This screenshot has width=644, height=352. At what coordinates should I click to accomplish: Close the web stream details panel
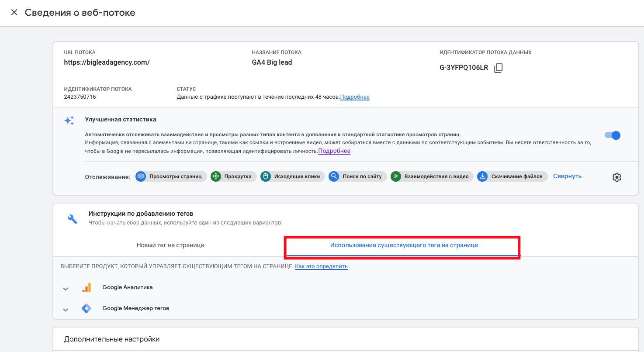tap(14, 13)
